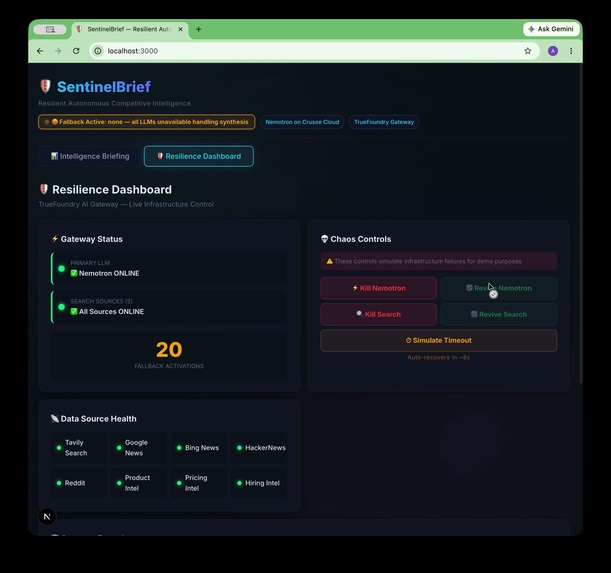
Task: Click the Auto-recovers in ~8s note
Action: 438,357
